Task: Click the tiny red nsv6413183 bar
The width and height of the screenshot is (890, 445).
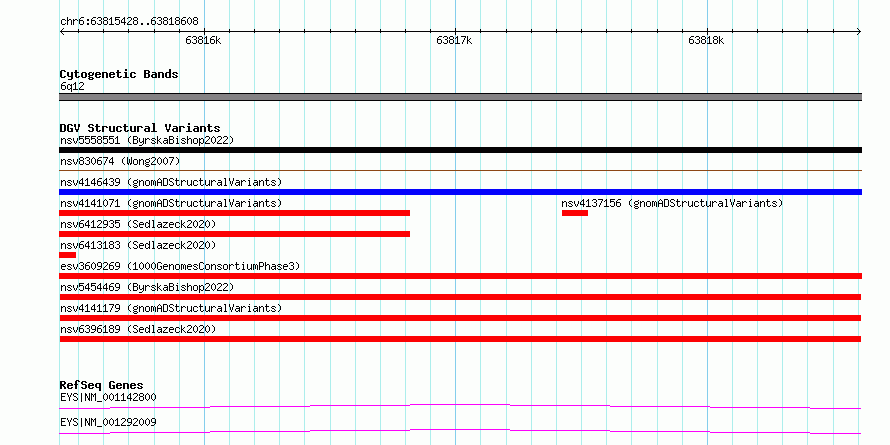Action: (x=68, y=255)
